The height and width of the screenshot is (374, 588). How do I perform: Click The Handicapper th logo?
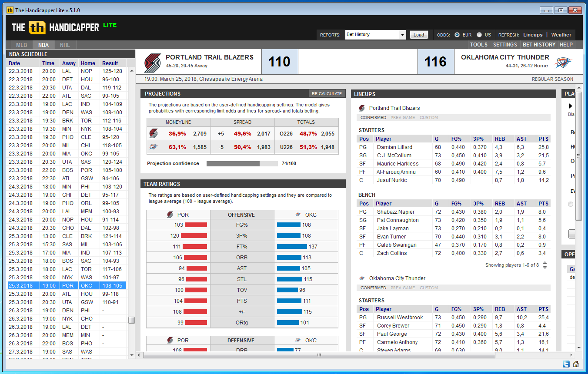(37, 27)
